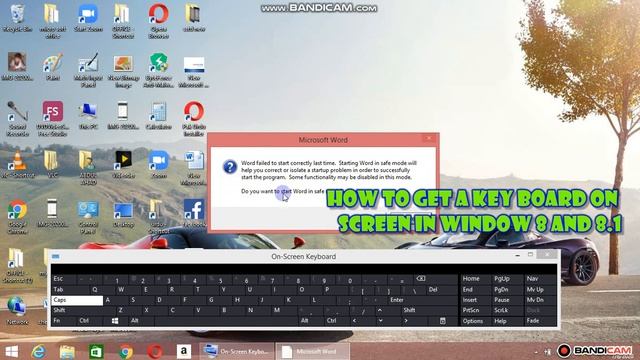Viewport: 640px width, 360px height.
Task: Click the down arrow key on keyboard
Action: (388, 321)
